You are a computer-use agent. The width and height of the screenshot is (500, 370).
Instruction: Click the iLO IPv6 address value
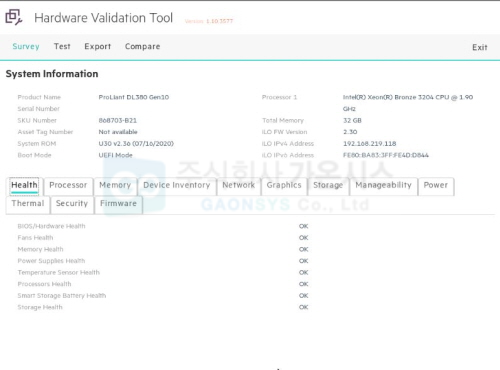pyautogui.click(x=386, y=155)
